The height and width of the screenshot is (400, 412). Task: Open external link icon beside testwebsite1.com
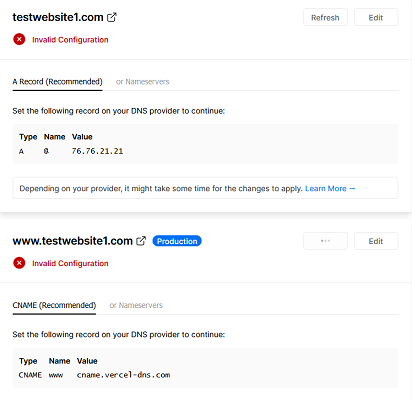pyautogui.click(x=112, y=17)
